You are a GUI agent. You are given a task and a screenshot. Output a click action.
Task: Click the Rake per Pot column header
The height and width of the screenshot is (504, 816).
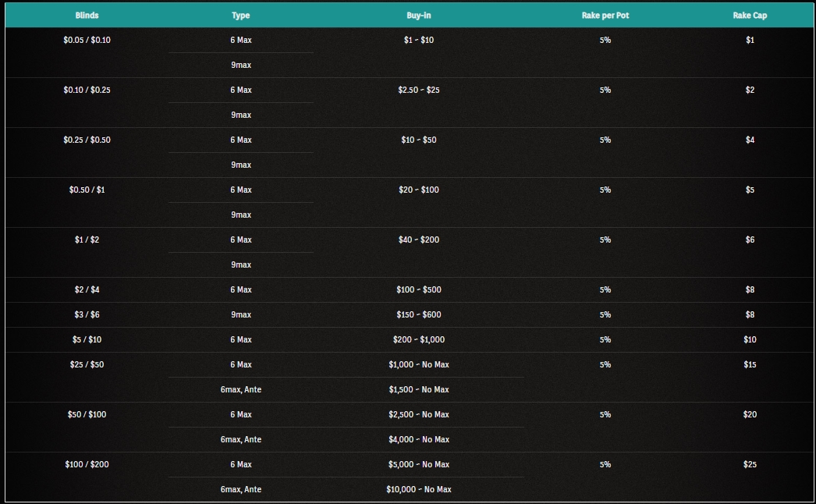[x=605, y=15]
